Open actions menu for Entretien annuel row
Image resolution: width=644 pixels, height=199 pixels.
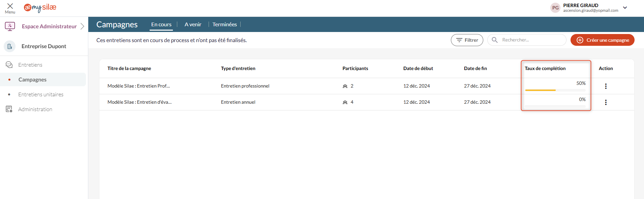click(606, 102)
